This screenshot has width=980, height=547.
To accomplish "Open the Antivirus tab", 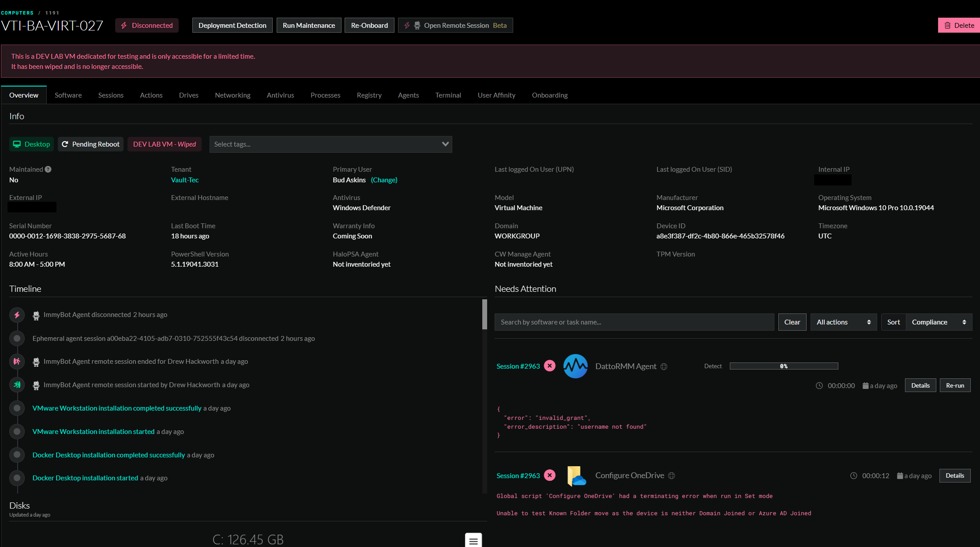I will (x=280, y=95).
